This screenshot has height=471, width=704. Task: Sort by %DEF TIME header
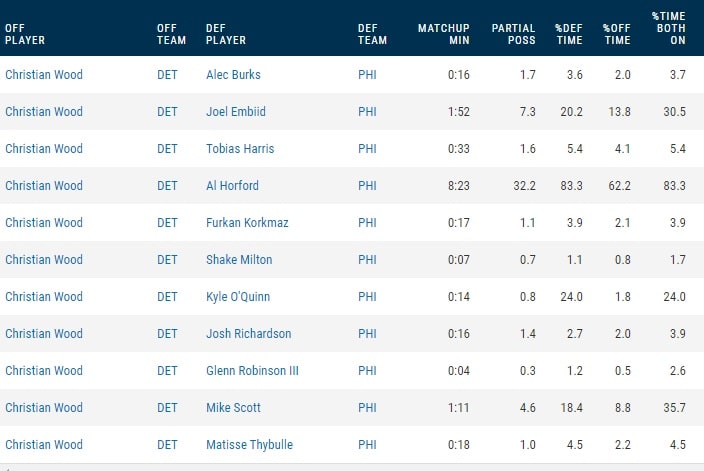(568, 34)
